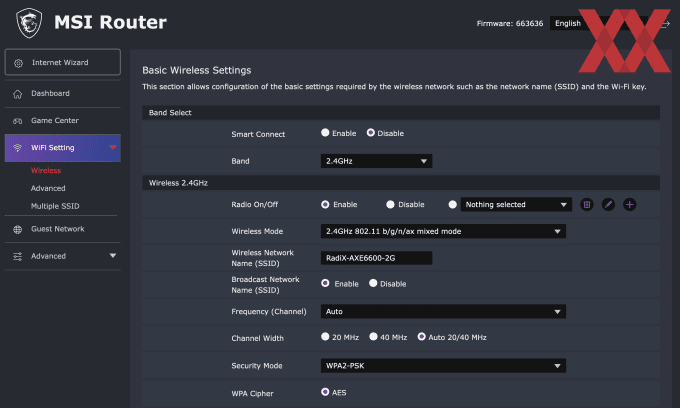Go to Dashboard page
This screenshot has width=680, height=408.
(63, 94)
